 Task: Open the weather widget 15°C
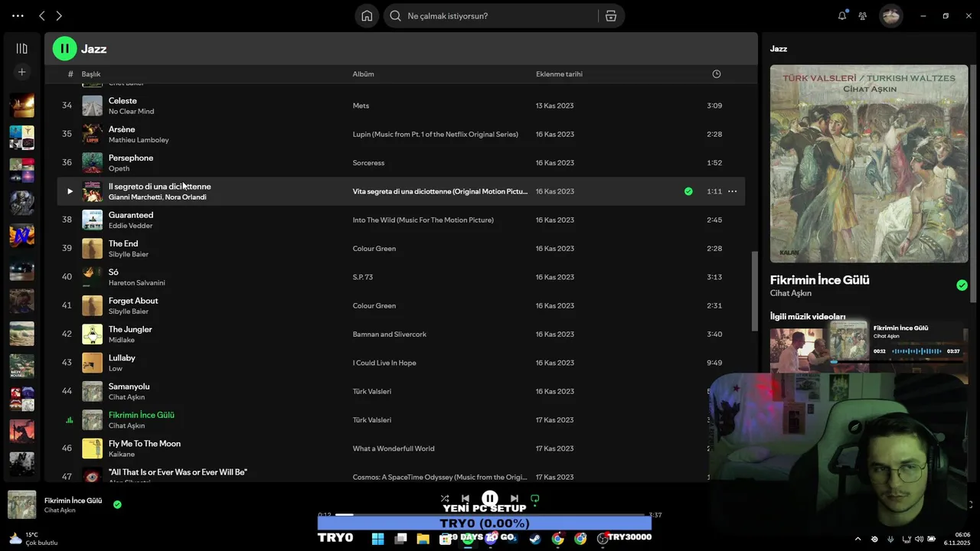pyautogui.click(x=34, y=539)
